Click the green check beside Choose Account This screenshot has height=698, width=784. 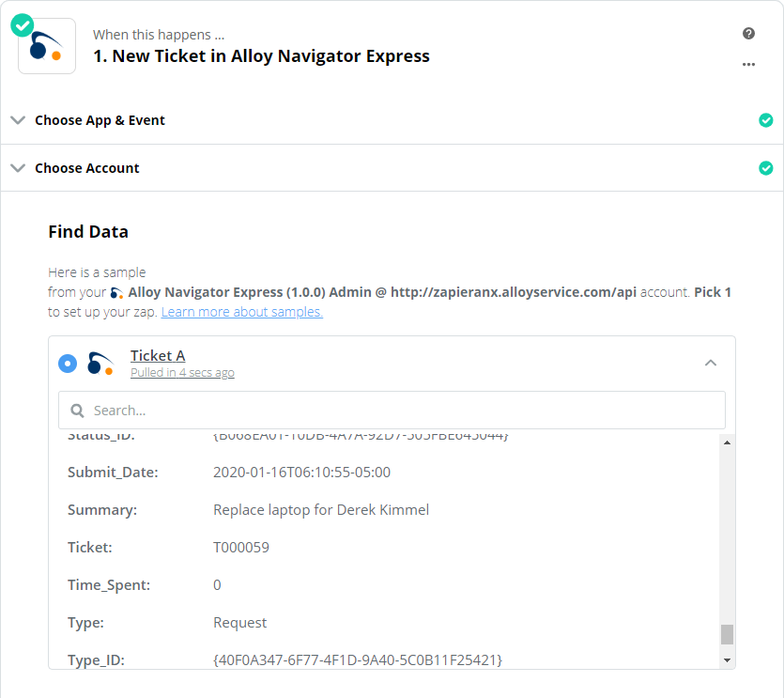tap(766, 167)
